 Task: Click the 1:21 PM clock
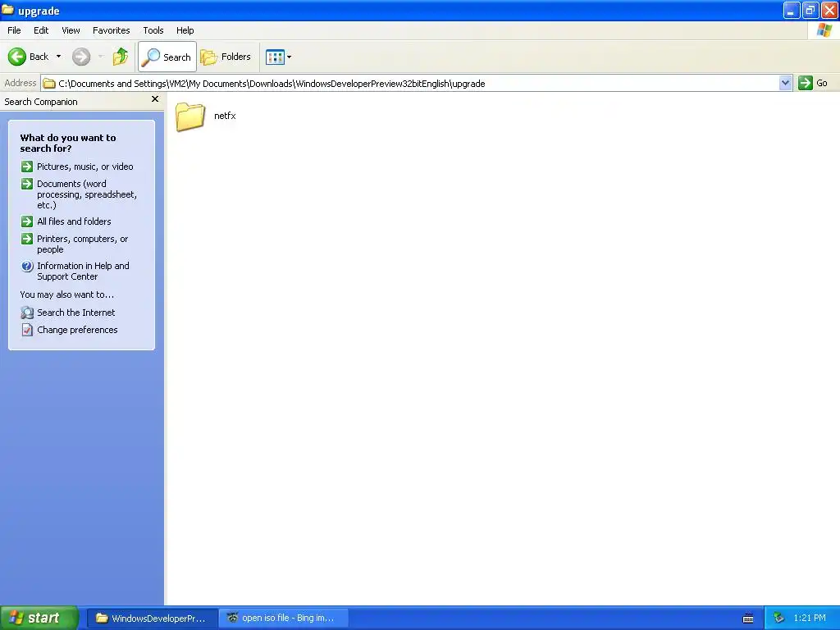[810, 618]
